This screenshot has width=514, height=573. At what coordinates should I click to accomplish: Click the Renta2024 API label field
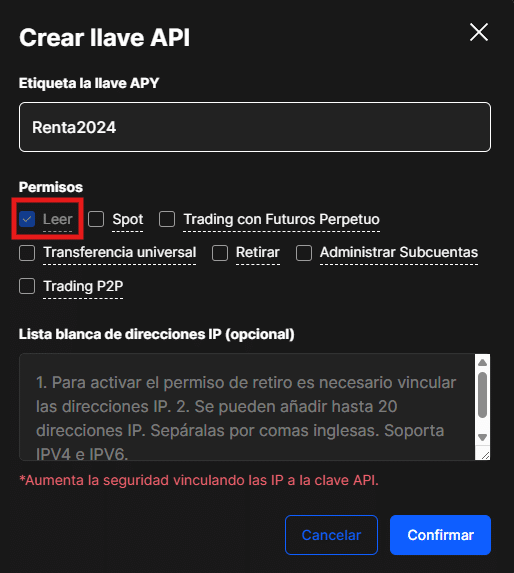coord(255,127)
